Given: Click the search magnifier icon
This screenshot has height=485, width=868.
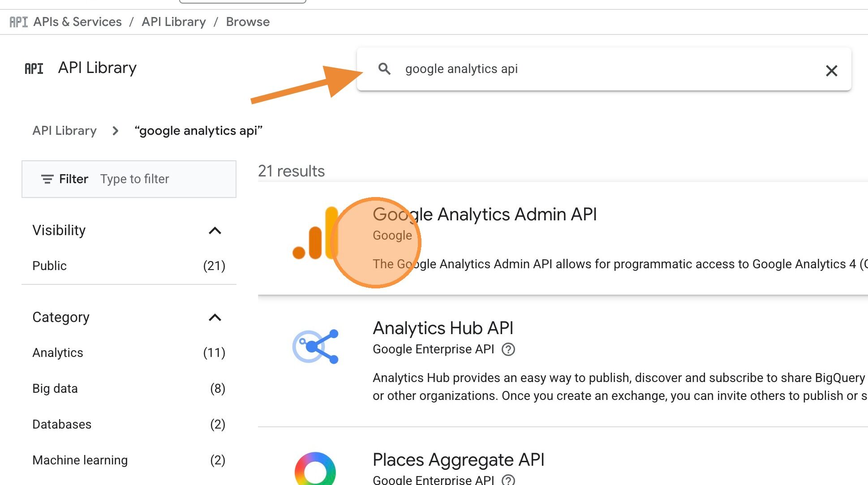Looking at the screenshot, I should pos(385,69).
